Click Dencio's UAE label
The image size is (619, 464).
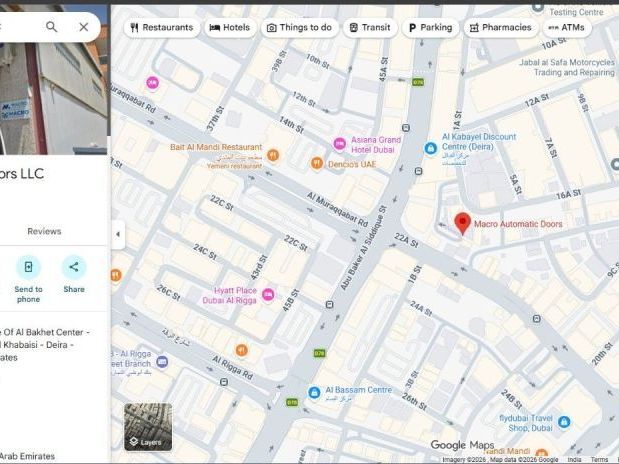click(x=352, y=164)
